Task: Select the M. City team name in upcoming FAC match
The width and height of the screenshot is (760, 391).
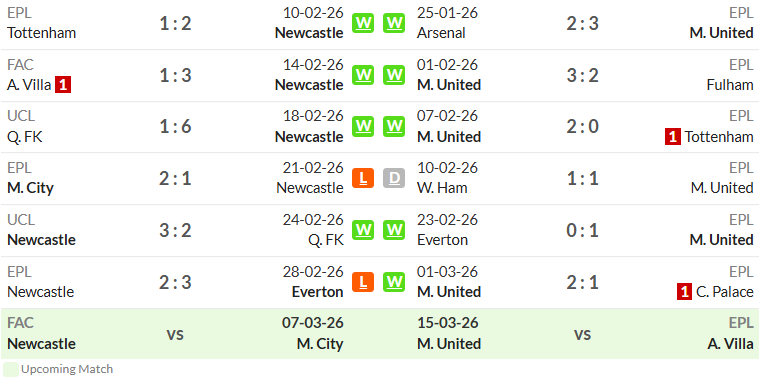Action: [320, 344]
